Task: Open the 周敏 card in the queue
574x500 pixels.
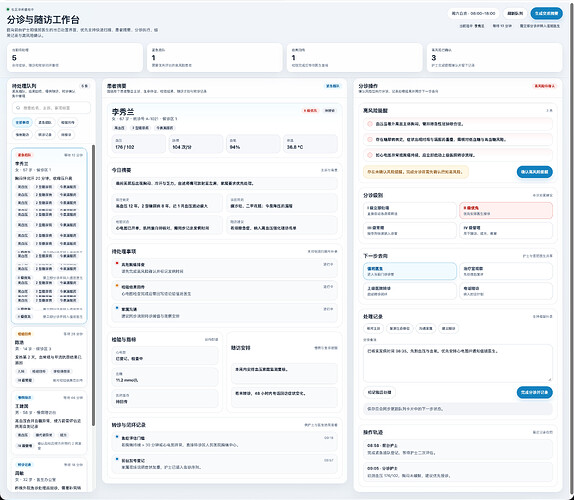Action: coord(49,474)
